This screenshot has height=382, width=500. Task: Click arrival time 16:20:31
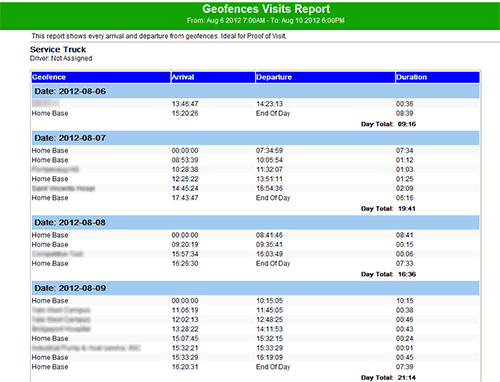click(185, 367)
